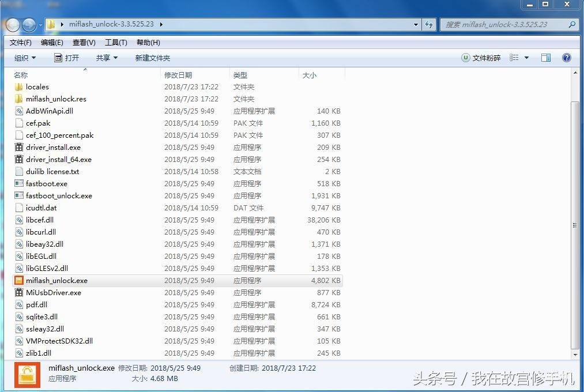Image resolution: width=584 pixels, height=392 pixels.
Task: Click the libcef.dll file icon
Action: 19,220
